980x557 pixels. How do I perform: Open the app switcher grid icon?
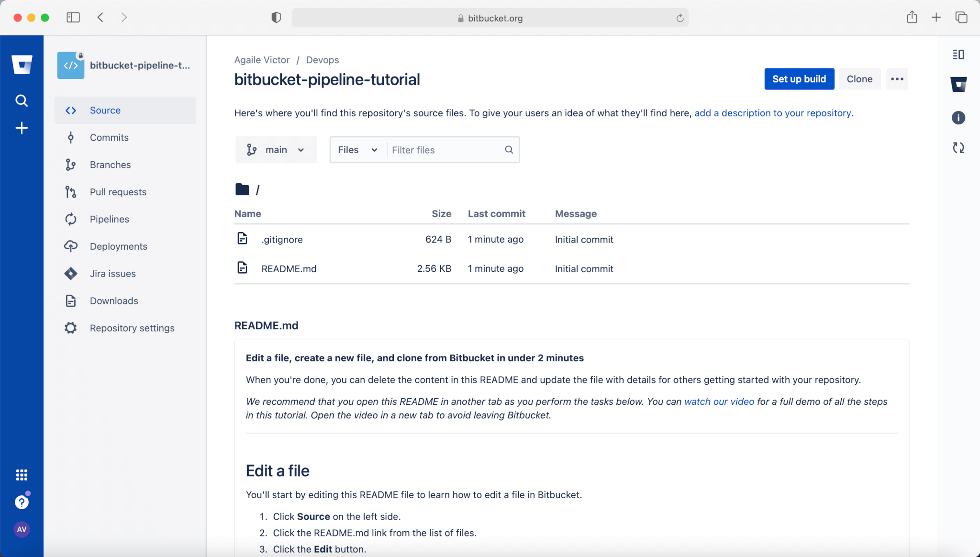(22, 475)
